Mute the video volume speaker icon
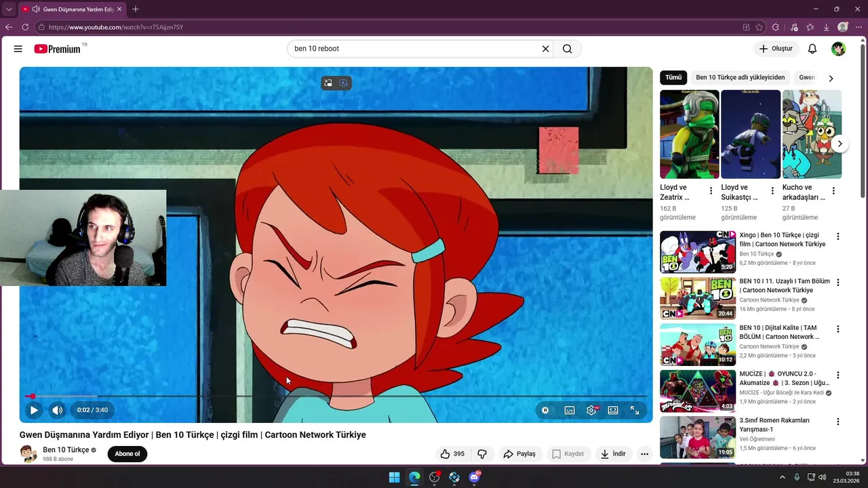The height and width of the screenshot is (488, 868). (57, 410)
